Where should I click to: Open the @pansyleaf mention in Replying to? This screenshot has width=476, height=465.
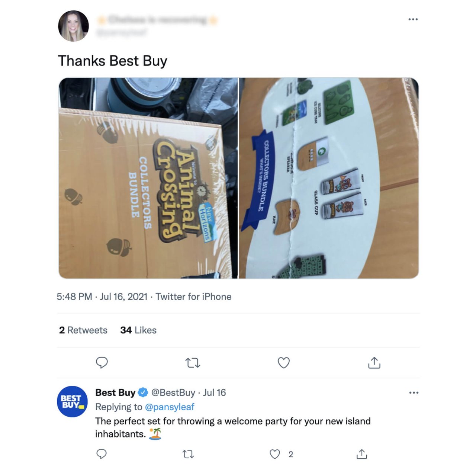(170, 407)
